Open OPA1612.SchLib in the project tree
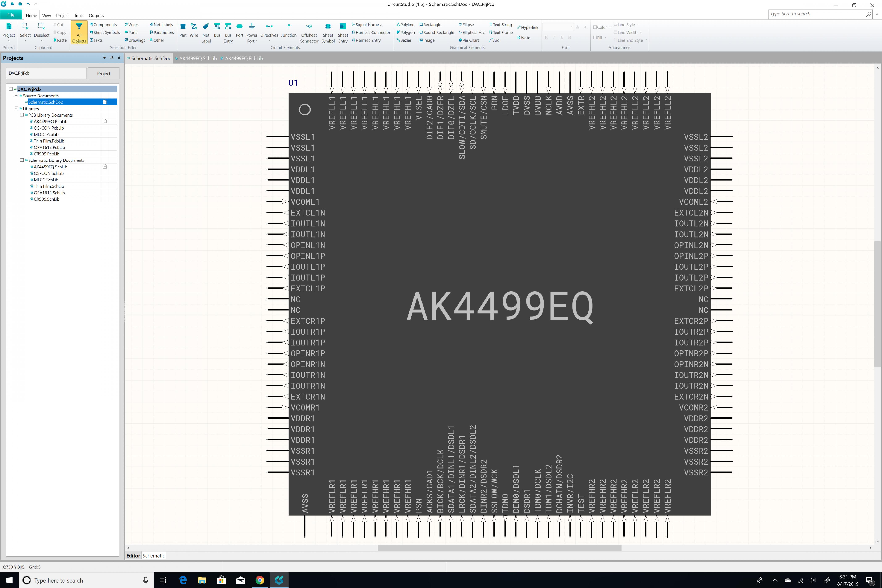882x588 pixels. (x=49, y=192)
